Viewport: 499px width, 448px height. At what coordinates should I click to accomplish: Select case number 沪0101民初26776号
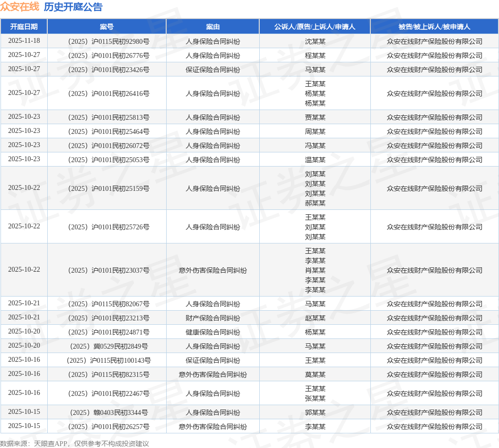point(109,56)
